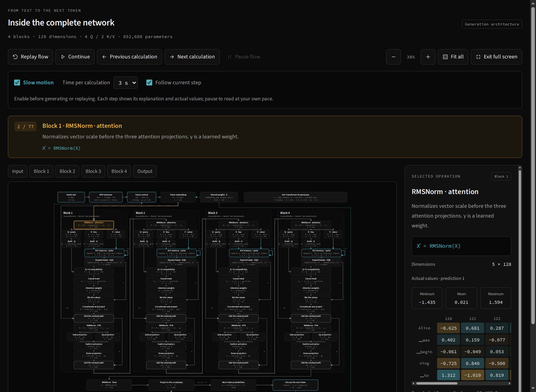
Task: Switch to the Block 2 tab
Action: 67,171
